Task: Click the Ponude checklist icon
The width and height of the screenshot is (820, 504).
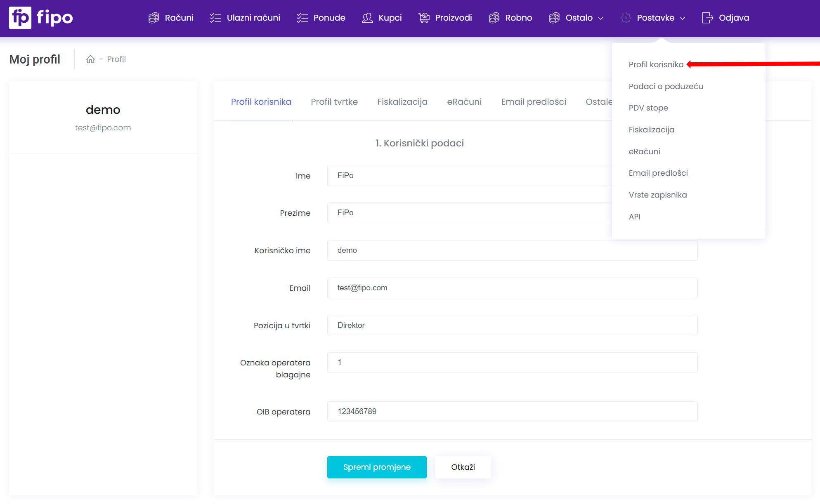Action: [302, 18]
